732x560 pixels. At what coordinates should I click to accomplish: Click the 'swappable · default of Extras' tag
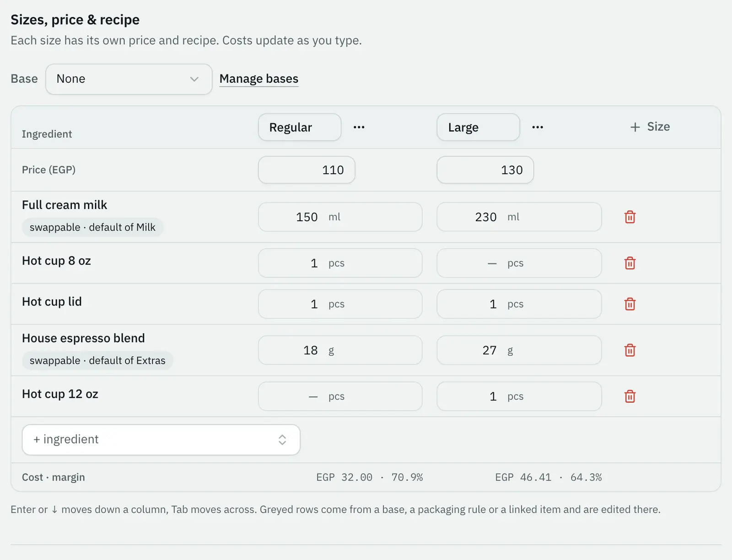(97, 361)
